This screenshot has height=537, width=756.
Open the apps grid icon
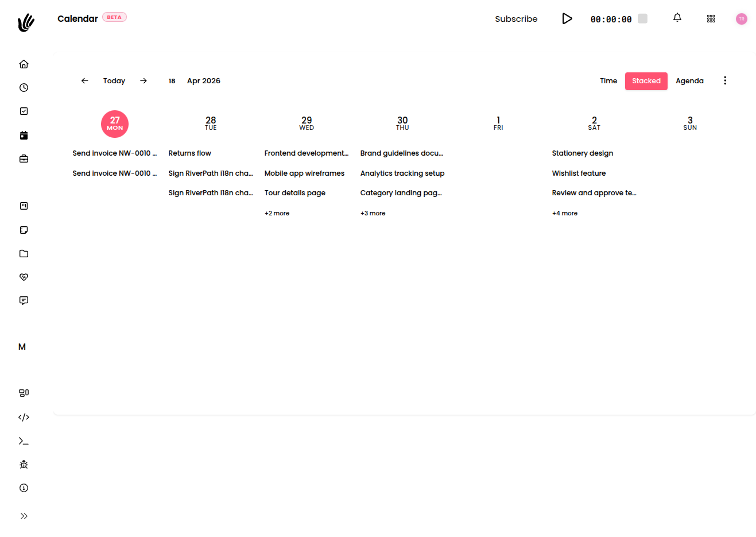tap(711, 19)
